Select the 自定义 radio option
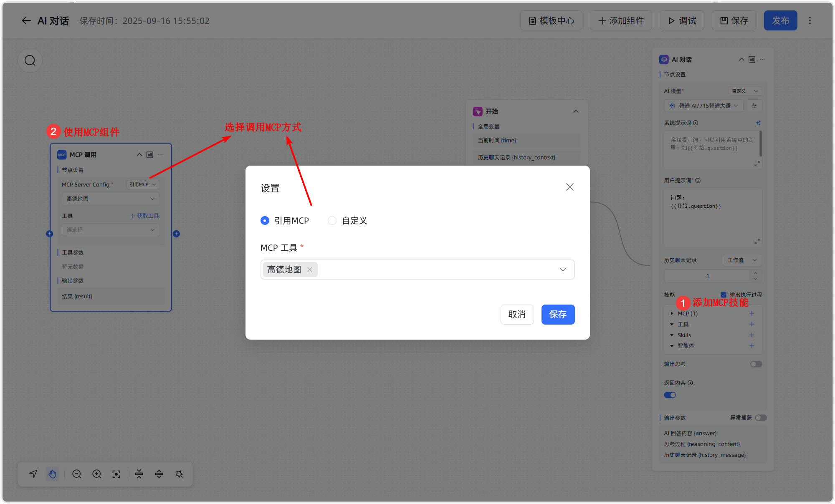835x504 pixels. pos(332,220)
